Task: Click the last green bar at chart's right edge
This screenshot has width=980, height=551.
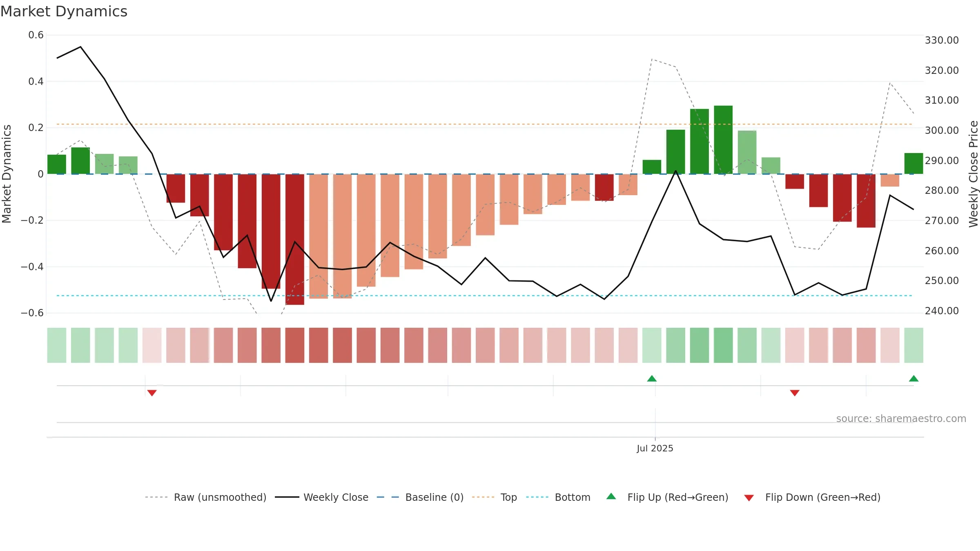Action: pyautogui.click(x=914, y=164)
